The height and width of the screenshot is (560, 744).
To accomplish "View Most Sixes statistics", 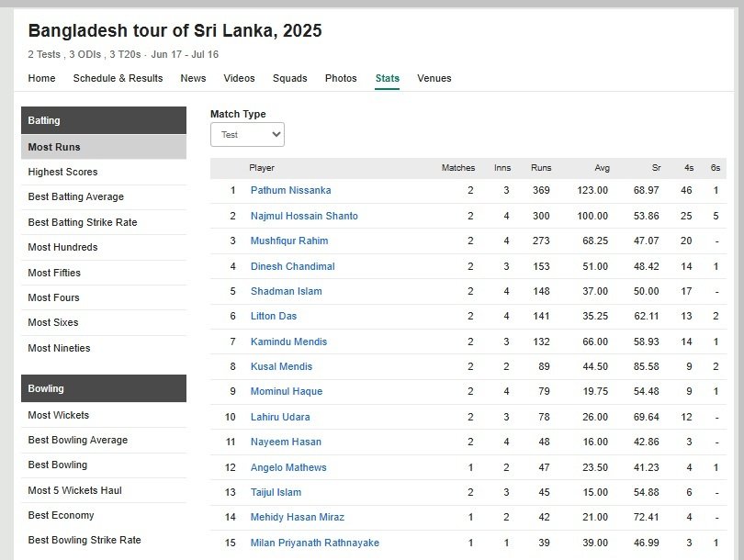I will pos(53,322).
